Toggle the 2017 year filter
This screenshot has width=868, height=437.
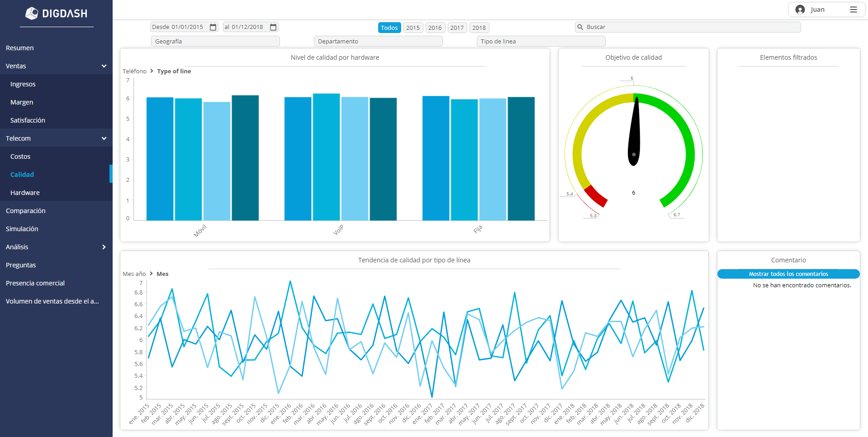[457, 28]
